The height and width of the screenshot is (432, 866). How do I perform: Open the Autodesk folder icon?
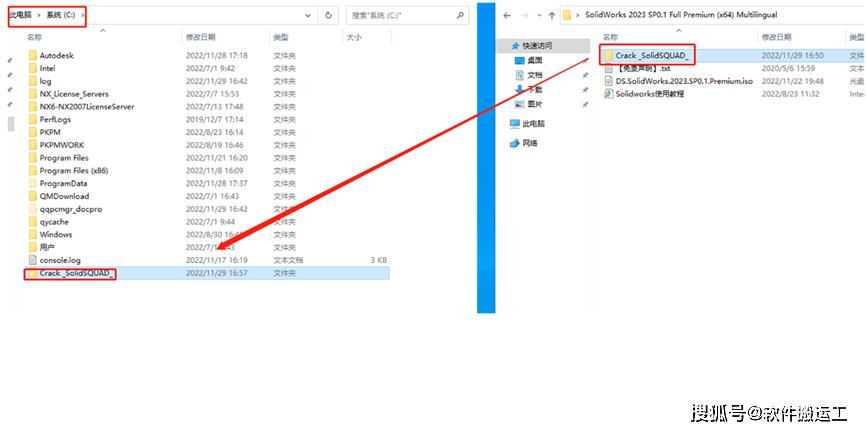pyautogui.click(x=33, y=55)
